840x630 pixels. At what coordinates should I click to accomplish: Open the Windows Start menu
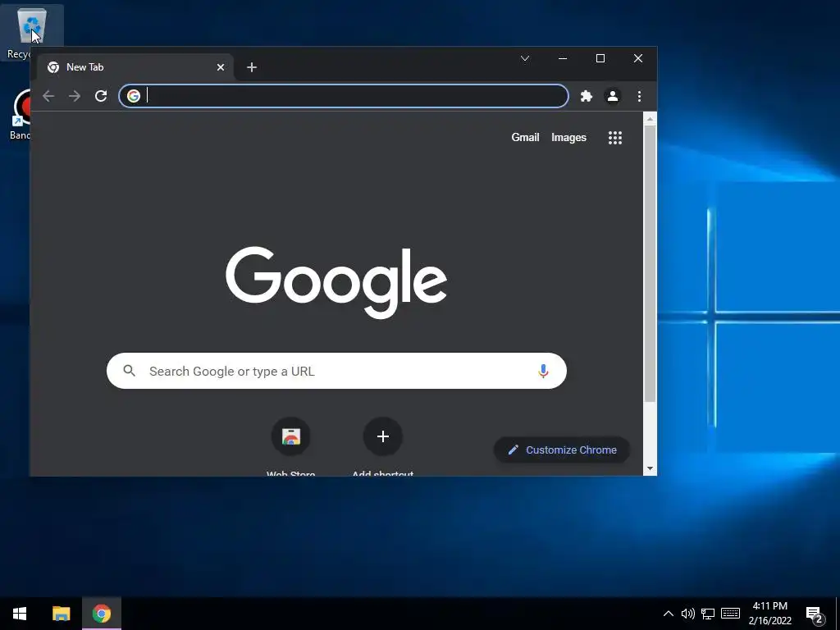tap(20, 614)
